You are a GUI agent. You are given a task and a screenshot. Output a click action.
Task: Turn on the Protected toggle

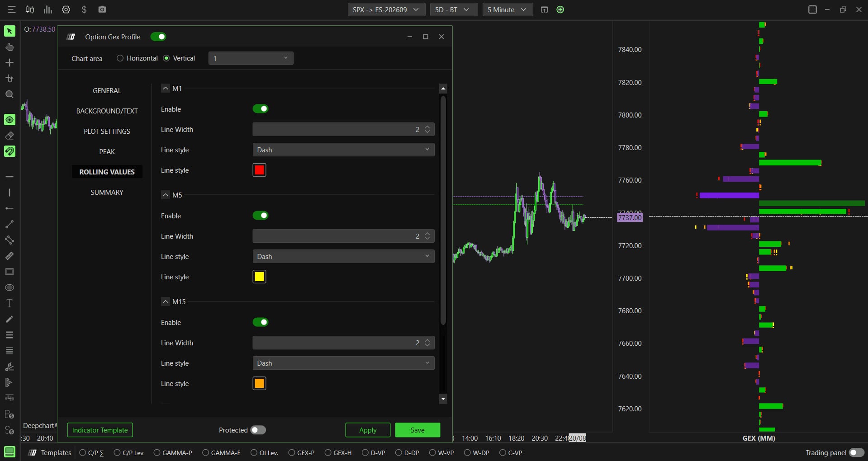click(258, 430)
